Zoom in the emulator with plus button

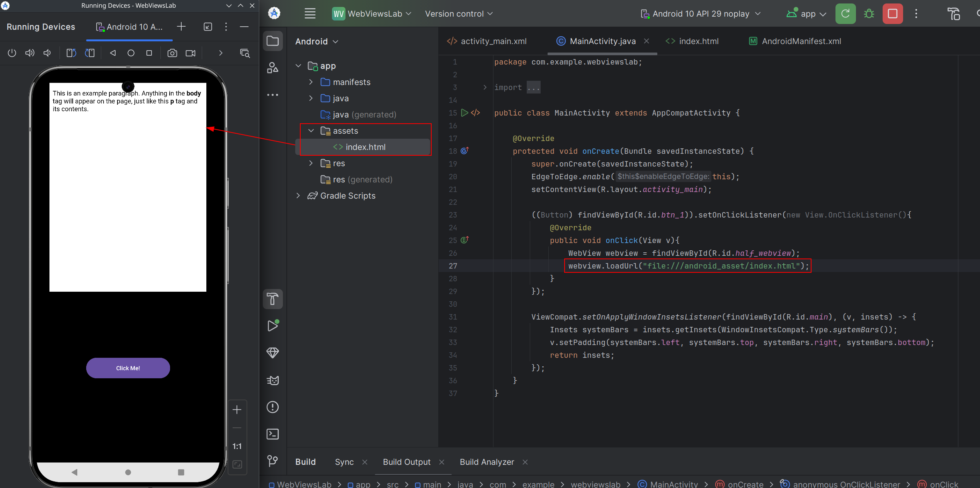(x=237, y=410)
